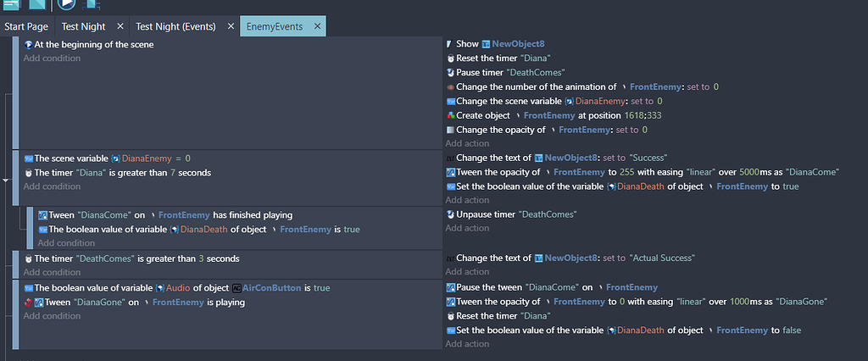
Task: Close the Test Night tab
Action: pyautogui.click(x=119, y=27)
